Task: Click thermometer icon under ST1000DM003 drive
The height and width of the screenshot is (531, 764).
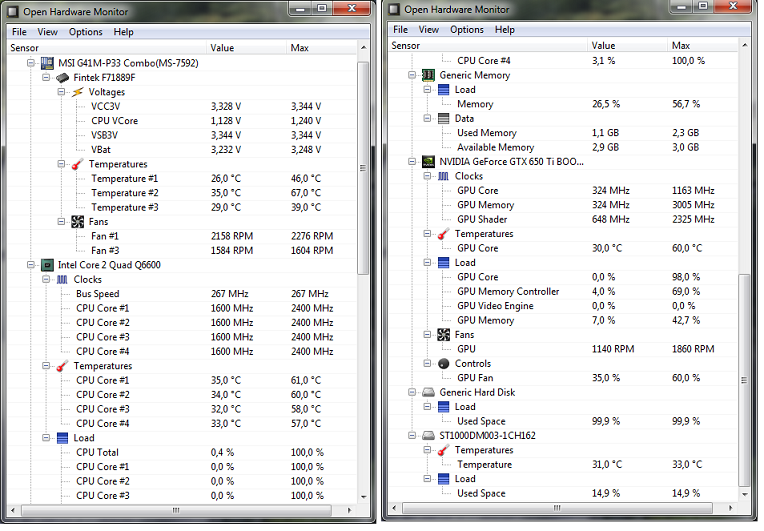Action: (x=443, y=450)
